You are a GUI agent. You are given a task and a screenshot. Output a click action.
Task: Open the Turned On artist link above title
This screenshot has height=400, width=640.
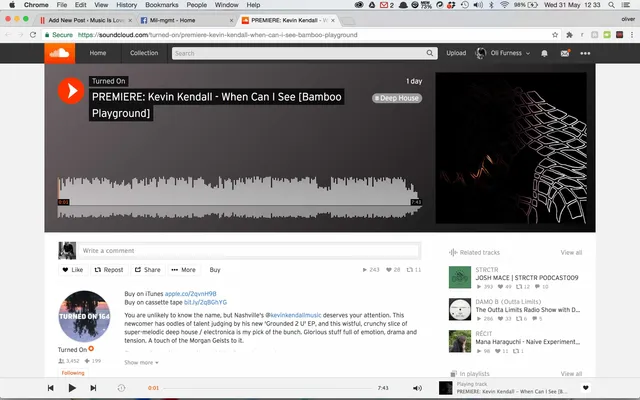click(x=109, y=81)
